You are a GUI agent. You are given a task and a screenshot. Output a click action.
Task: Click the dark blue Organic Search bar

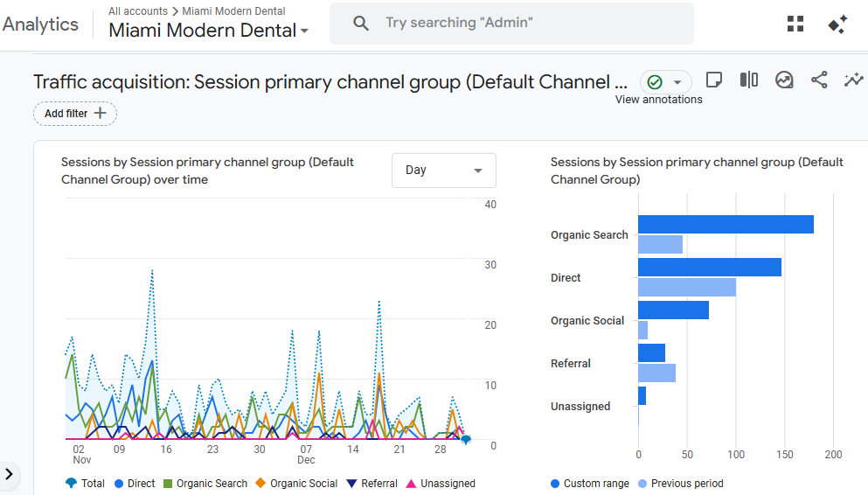point(726,225)
